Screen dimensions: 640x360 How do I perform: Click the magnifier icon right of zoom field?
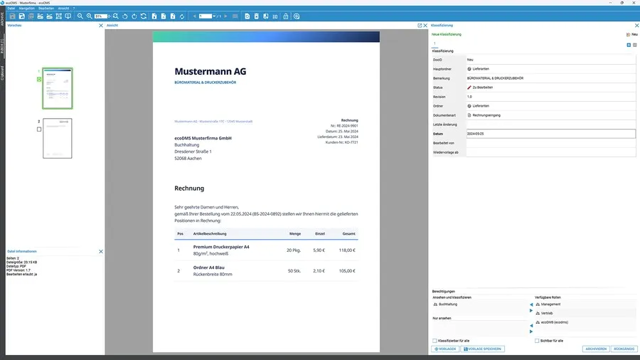pyautogui.click(x=116, y=16)
